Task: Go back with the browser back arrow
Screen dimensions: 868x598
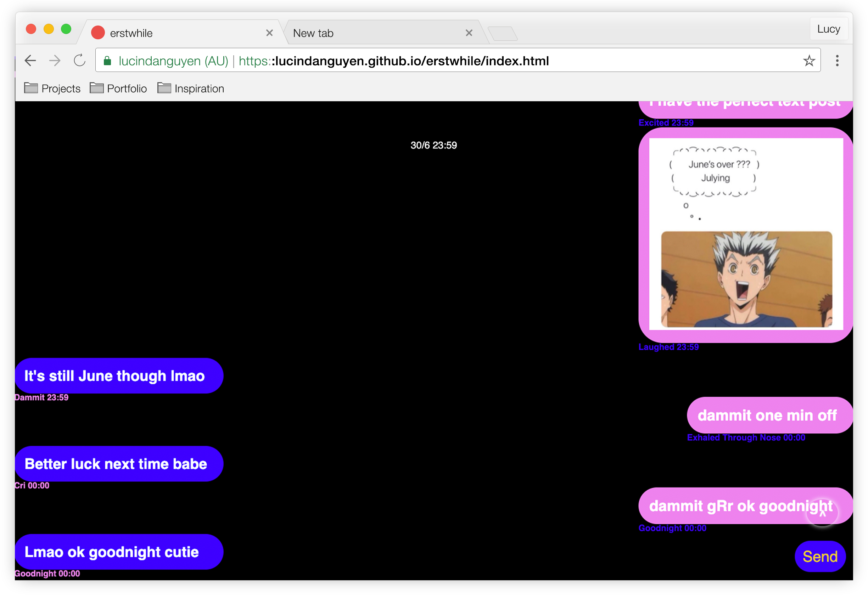Action: coord(30,60)
